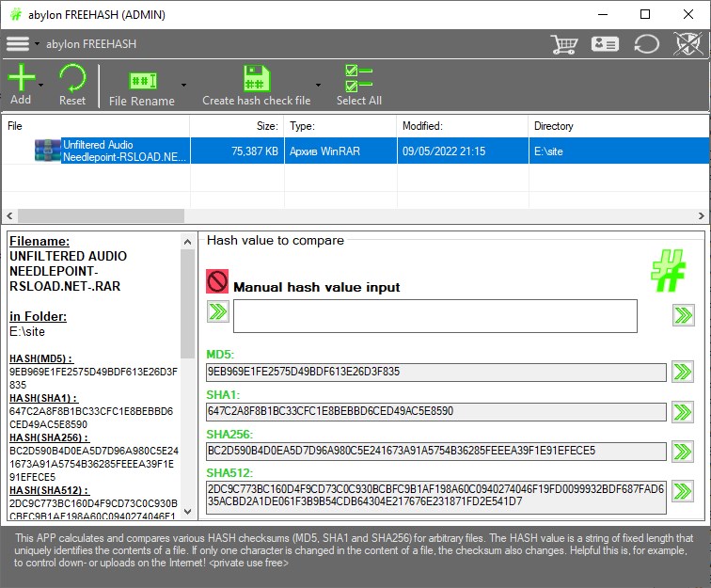Open the shopping cart icon
711x588 pixels.
point(564,44)
